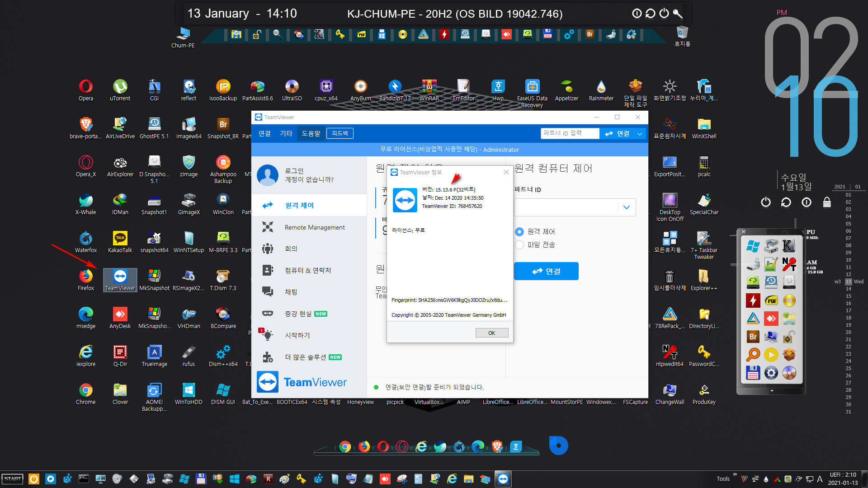Open msedge desktop icon

pos(86,317)
